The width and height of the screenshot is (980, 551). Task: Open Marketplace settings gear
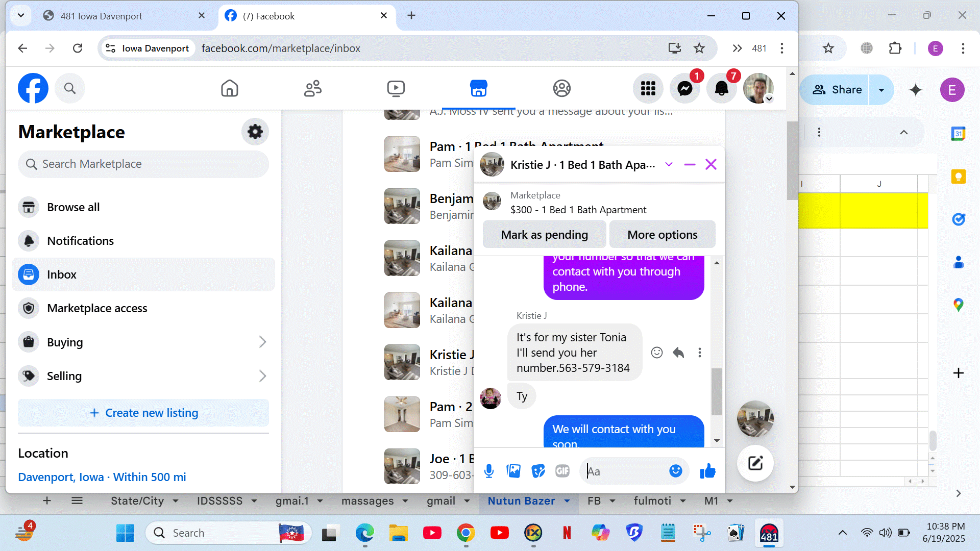pyautogui.click(x=255, y=132)
